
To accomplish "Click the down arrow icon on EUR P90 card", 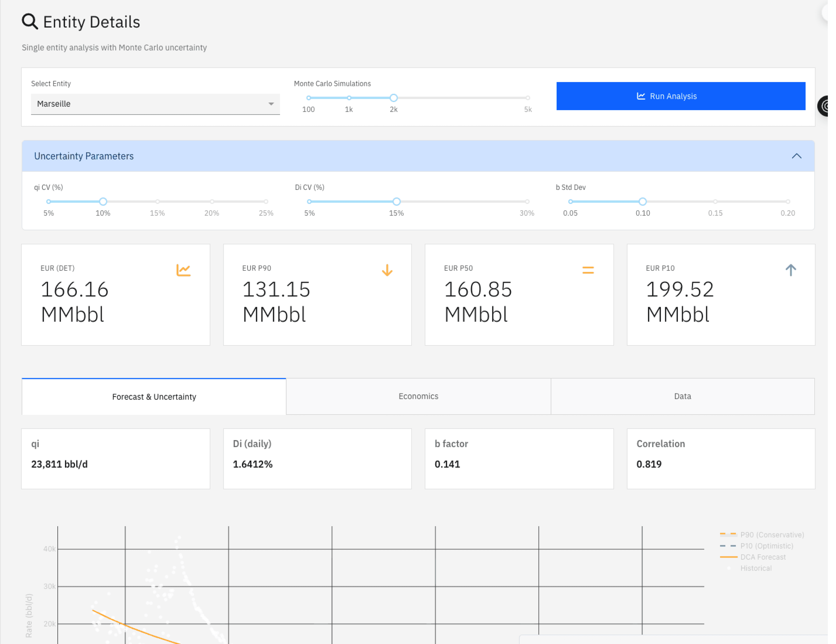I will (x=387, y=270).
